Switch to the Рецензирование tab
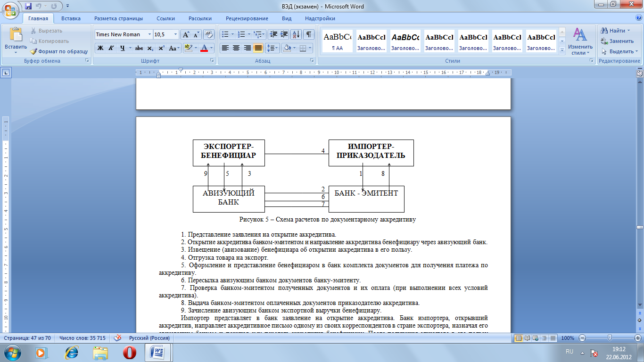This screenshot has width=644, height=362. (247, 18)
